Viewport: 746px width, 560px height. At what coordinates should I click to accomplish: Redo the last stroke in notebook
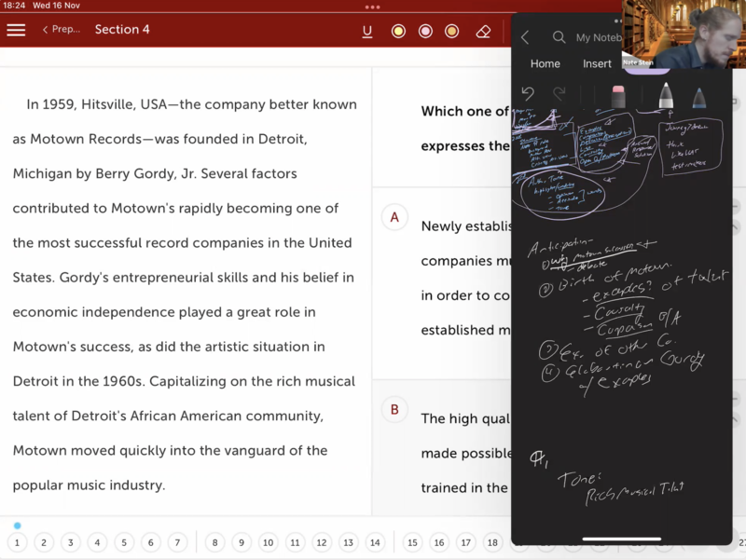click(x=559, y=93)
